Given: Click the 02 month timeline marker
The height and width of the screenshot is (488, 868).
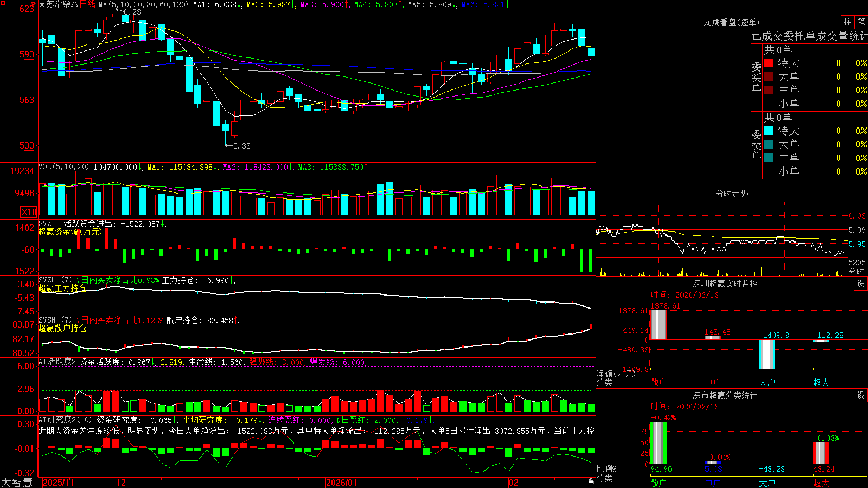Looking at the screenshot, I should [x=514, y=482].
